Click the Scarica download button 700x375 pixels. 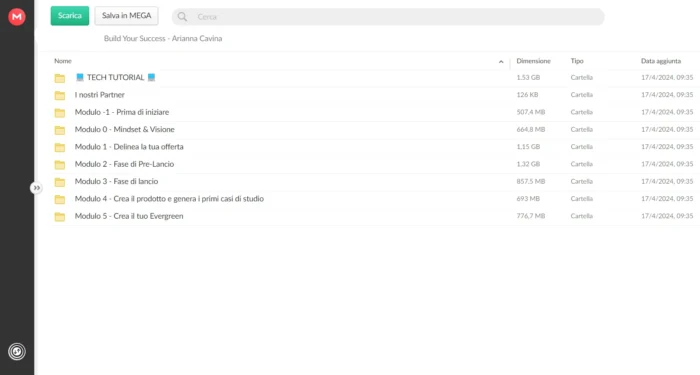click(70, 16)
